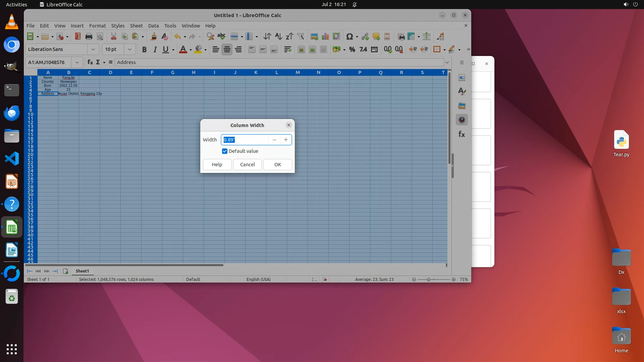Click the Insert Chart icon
The height and width of the screenshot is (362, 644).
point(325,37)
